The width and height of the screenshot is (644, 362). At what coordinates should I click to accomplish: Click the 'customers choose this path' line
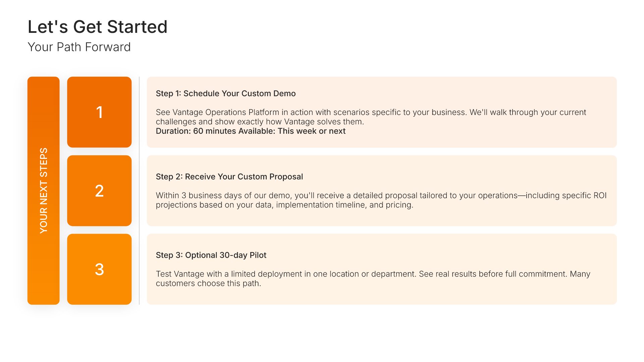208,283
